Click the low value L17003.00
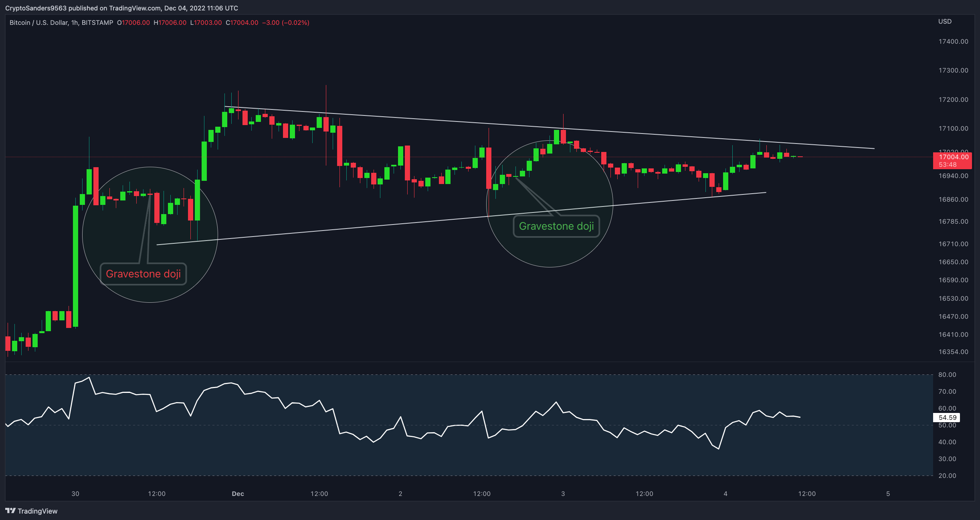The image size is (980, 520). click(x=206, y=22)
